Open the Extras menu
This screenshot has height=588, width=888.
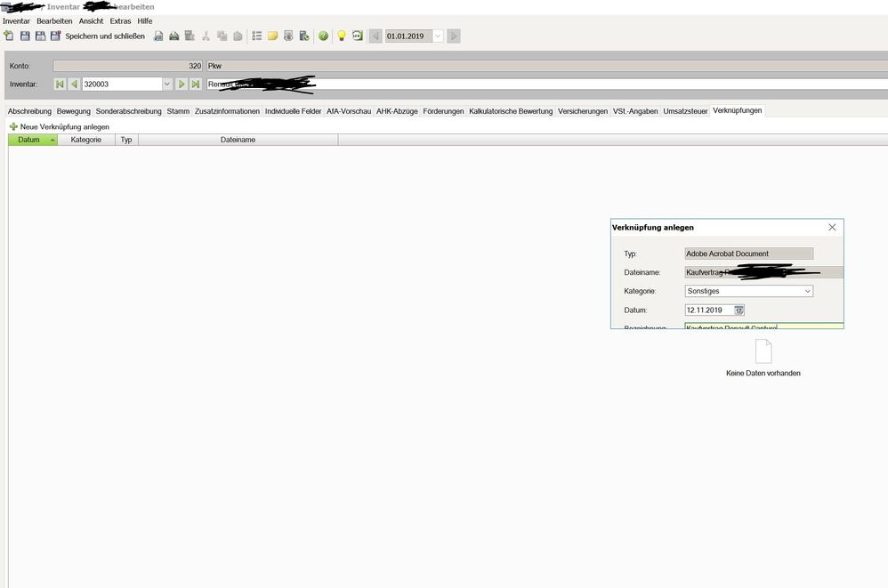click(120, 20)
